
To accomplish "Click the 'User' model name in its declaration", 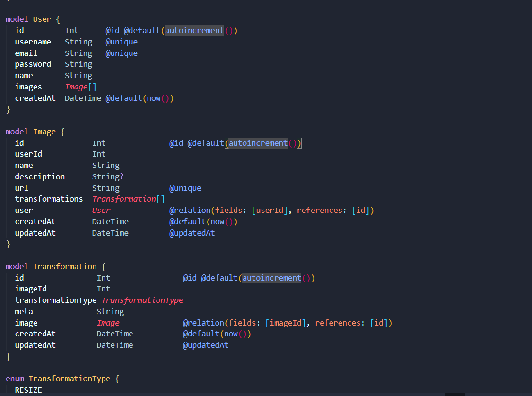I will tap(42, 19).
